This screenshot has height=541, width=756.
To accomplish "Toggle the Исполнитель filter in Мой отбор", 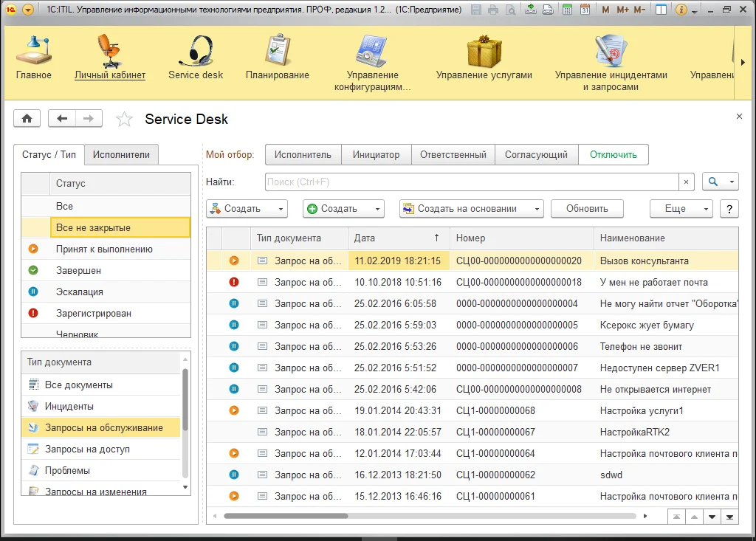I will (303, 155).
